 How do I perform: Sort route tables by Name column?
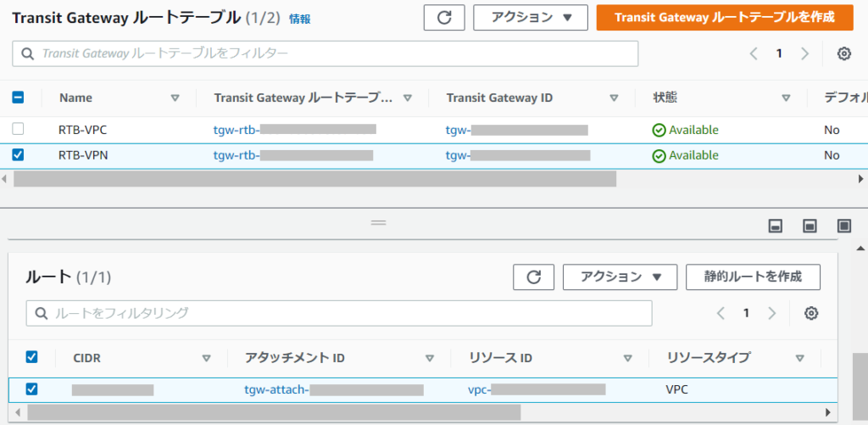pyautogui.click(x=175, y=98)
